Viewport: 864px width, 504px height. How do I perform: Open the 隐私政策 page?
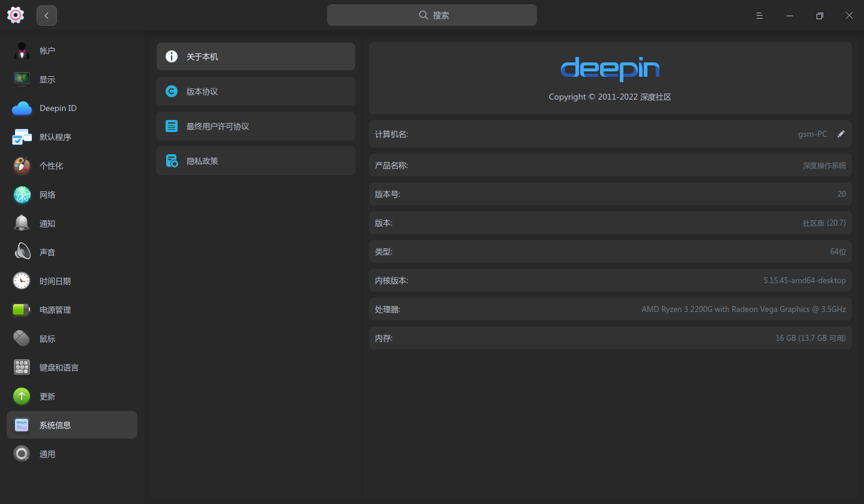[x=256, y=161]
